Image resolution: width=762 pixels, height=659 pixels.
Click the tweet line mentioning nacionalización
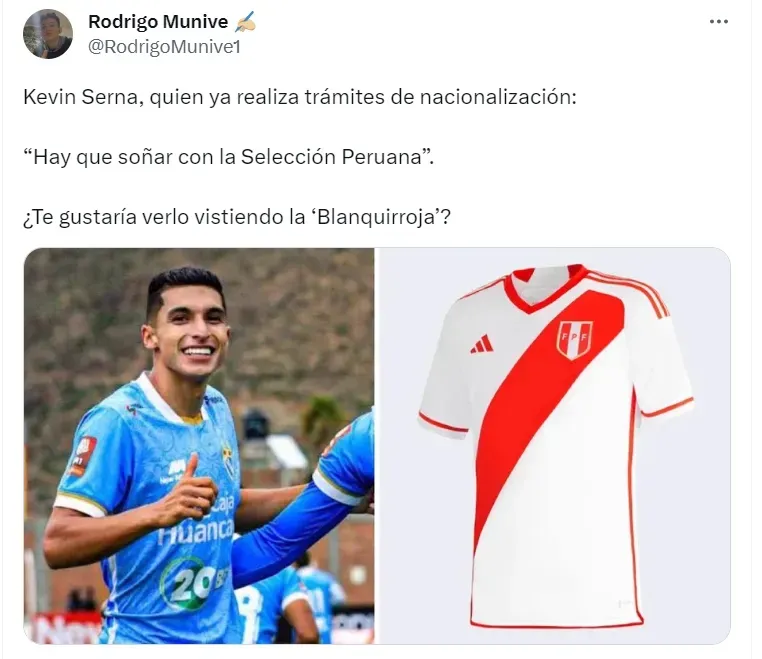point(300,97)
